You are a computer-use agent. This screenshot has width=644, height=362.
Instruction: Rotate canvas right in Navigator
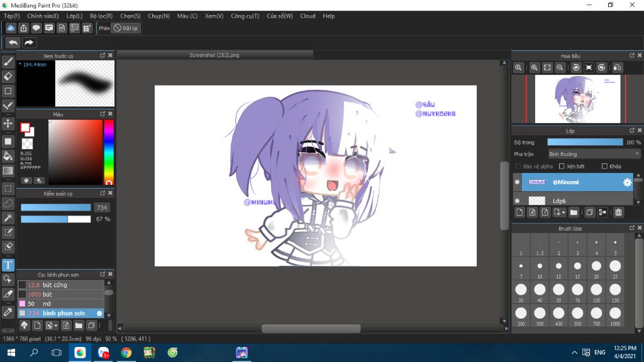(602, 68)
